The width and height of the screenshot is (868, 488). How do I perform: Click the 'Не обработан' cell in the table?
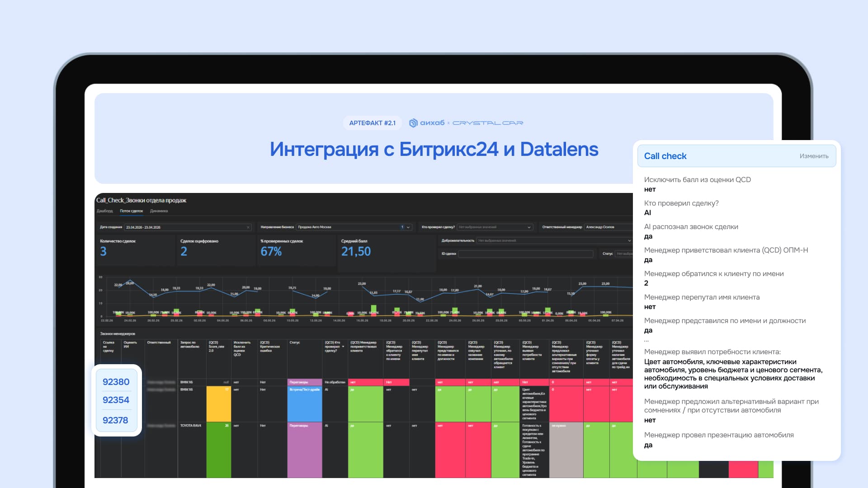pyautogui.click(x=335, y=382)
